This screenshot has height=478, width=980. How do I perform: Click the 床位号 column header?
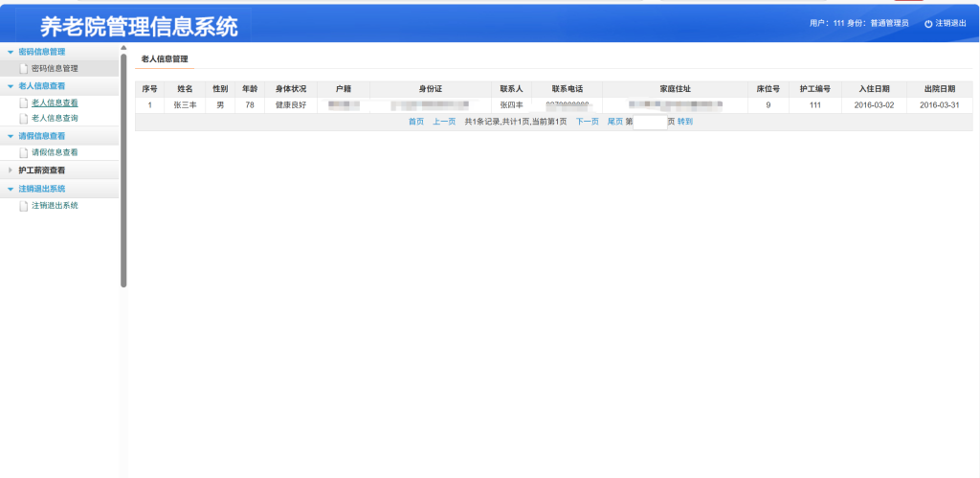(768, 89)
